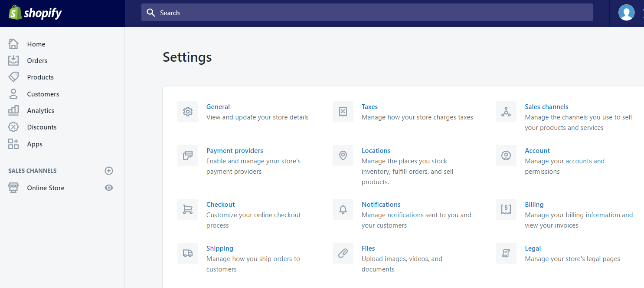
Task: Click the Account person circle icon
Action: [506, 156]
